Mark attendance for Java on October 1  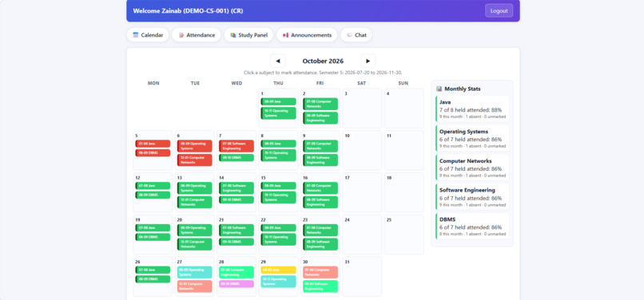click(x=278, y=101)
